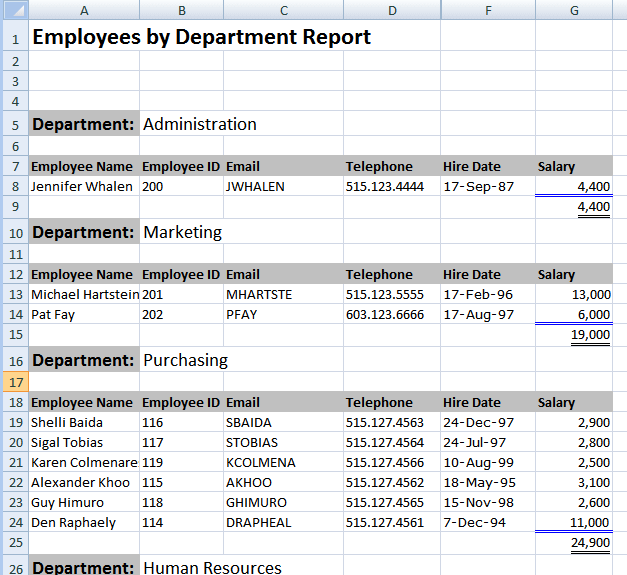Select the Human Resources department cell

pos(213,567)
